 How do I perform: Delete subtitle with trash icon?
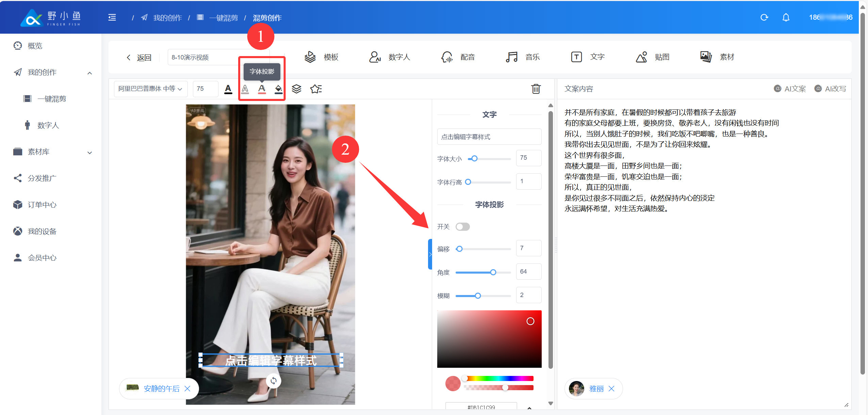[536, 89]
